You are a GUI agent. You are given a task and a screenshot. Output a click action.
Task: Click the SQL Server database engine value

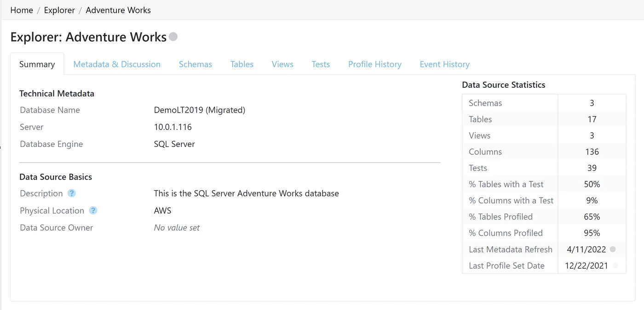coord(174,144)
